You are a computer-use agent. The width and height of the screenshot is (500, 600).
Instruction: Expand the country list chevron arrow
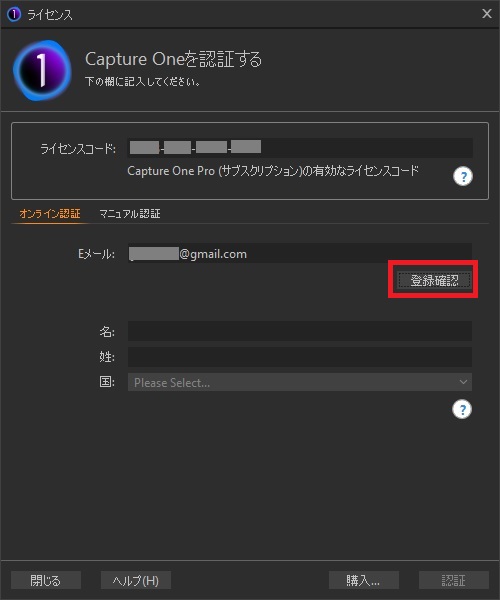click(x=463, y=382)
